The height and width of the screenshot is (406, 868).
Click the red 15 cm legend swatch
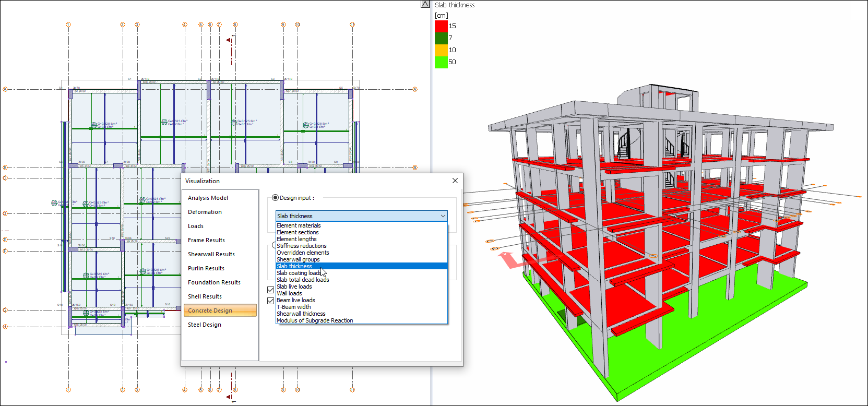coord(441,26)
